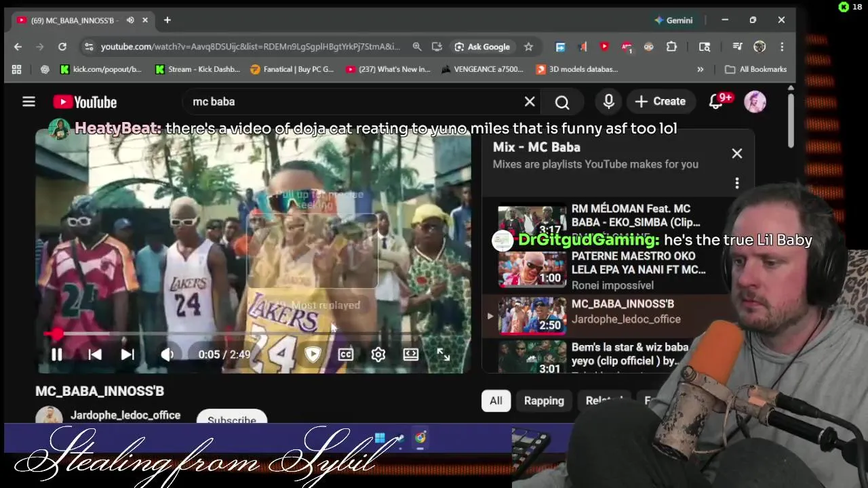Open the Create button
The width and height of the screenshot is (868, 488).
[660, 102]
